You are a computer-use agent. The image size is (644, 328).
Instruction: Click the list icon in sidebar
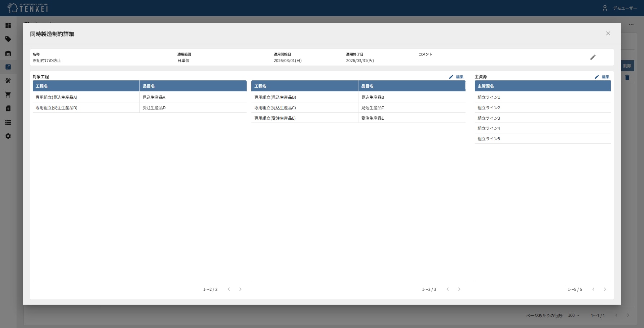(x=8, y=123)
